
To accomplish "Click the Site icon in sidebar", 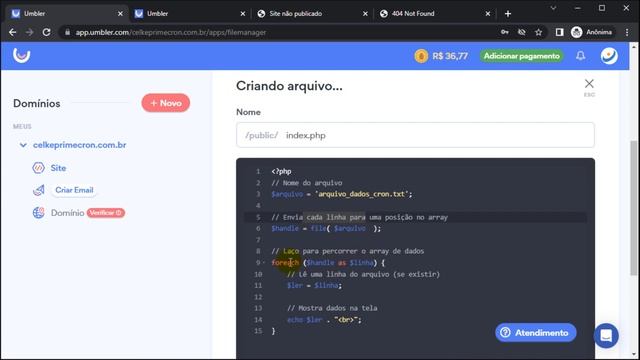I will [x=38, y=168].
